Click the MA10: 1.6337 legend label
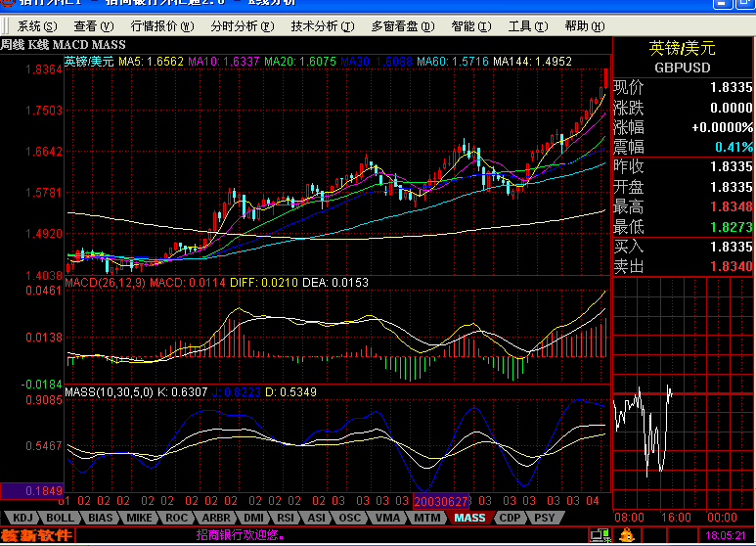 [x=224, y=62]
